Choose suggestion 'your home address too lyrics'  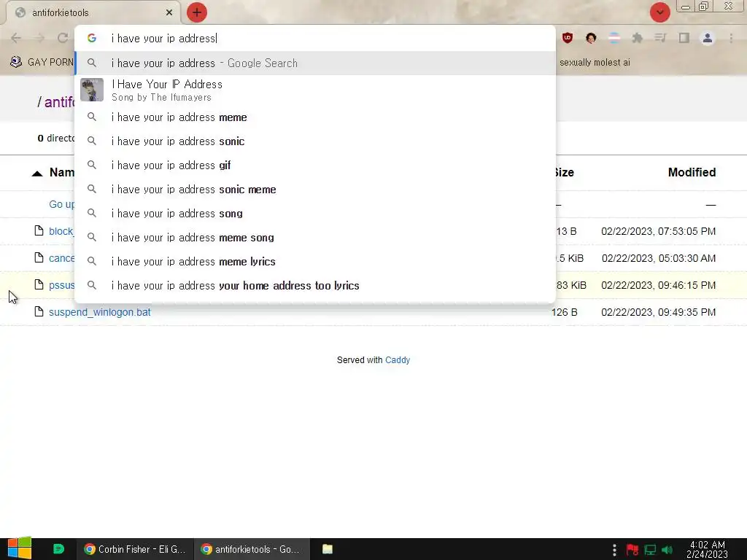(x=315, y=285)
